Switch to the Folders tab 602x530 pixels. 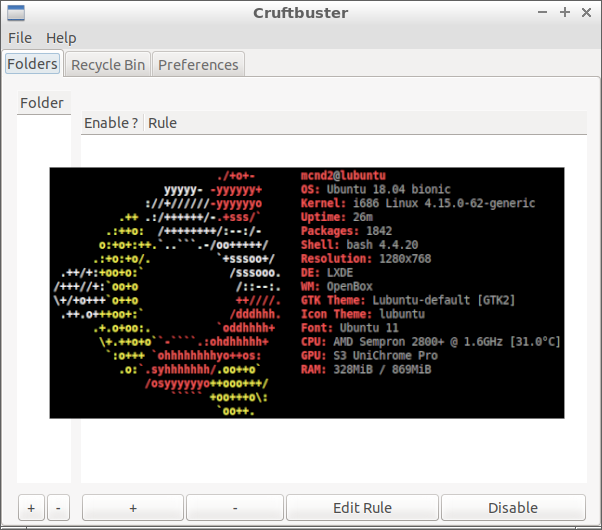33,64
